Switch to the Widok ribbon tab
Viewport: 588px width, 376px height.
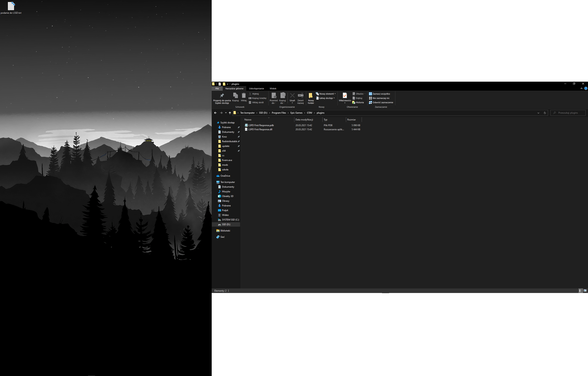(x=273, y=88)
